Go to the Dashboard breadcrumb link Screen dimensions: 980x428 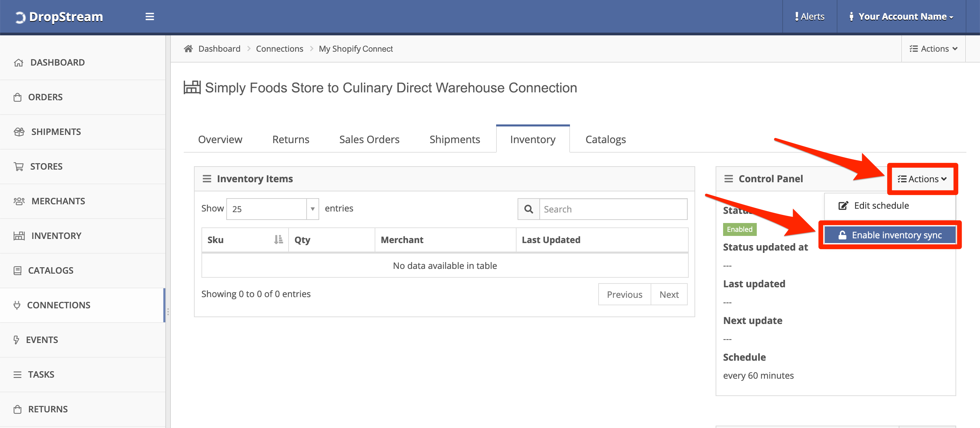219,49
